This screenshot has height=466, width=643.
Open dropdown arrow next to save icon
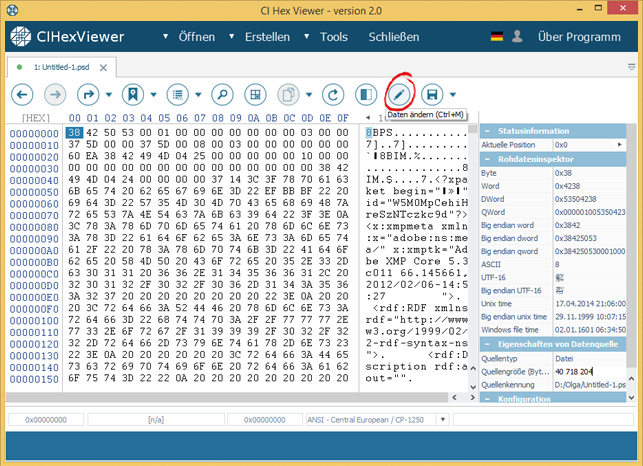[452, 95]
